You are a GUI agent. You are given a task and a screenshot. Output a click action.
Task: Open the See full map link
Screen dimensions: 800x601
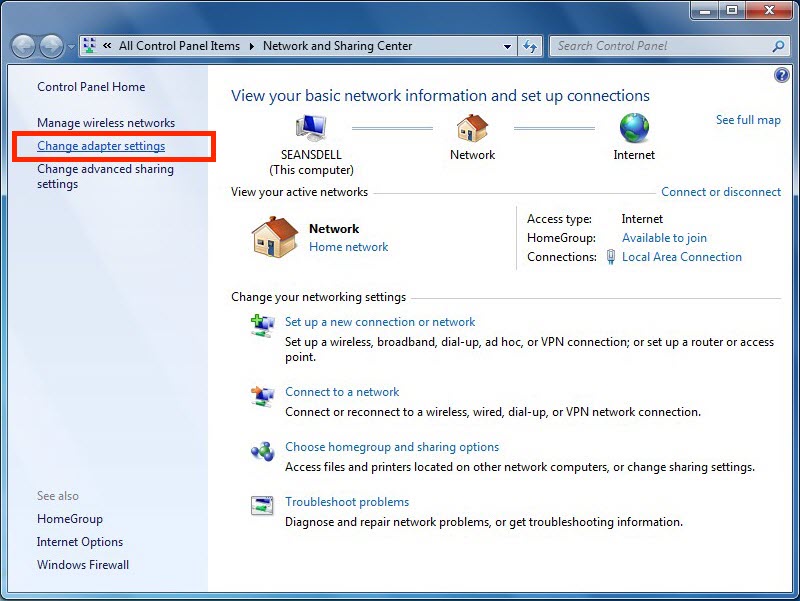[748, 120]
